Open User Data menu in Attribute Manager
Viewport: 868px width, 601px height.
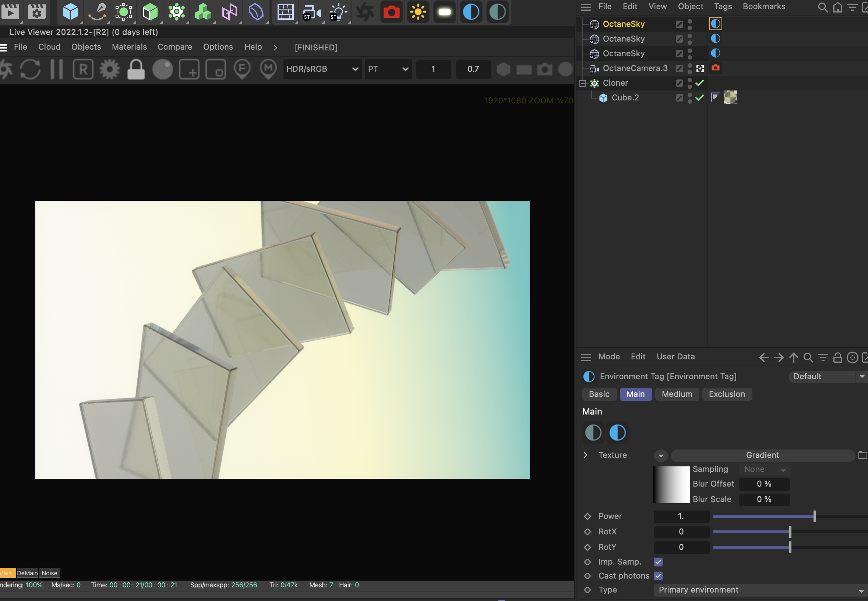pyautogui.click(x=675, y=357)
